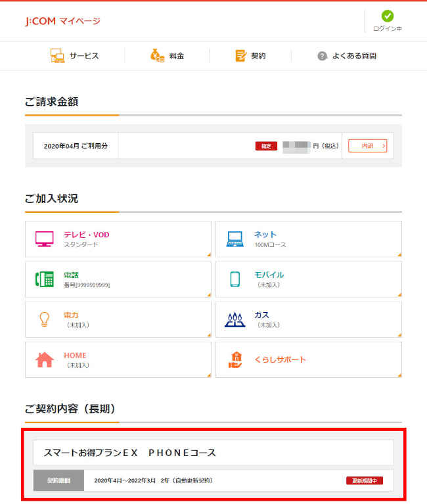Open the よくある質問 menu
This screenshot has width=427, height=504.
[x=347, y=56]
